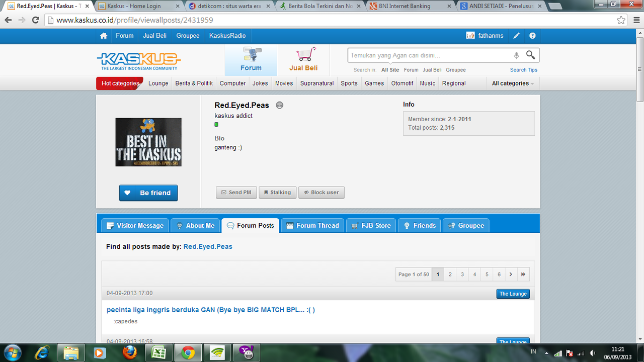Image resolution: width=644 pixels, height=362 pixels.
Task: Open The Lounge tag on 17:00 post
Action: click(513, 294)
